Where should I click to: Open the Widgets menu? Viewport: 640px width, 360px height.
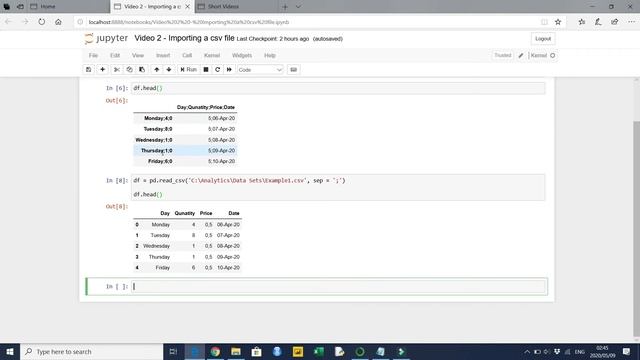pyautogui.click(x=242, y=56)
